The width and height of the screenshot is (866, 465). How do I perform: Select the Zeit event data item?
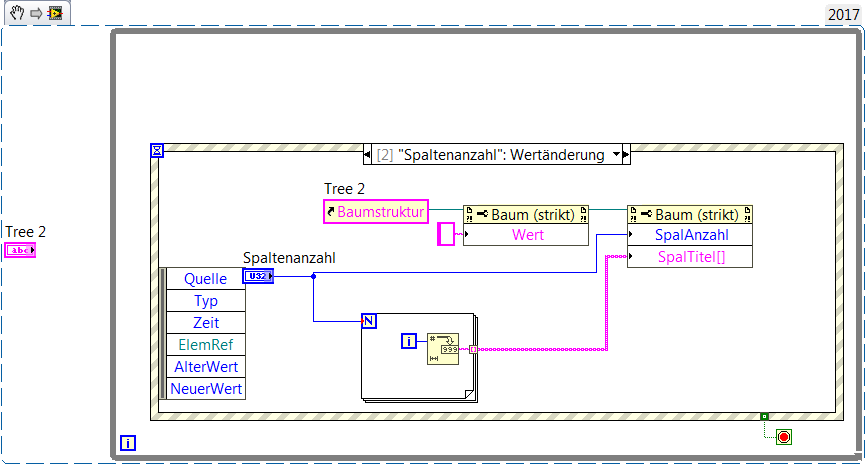(205, 323)
